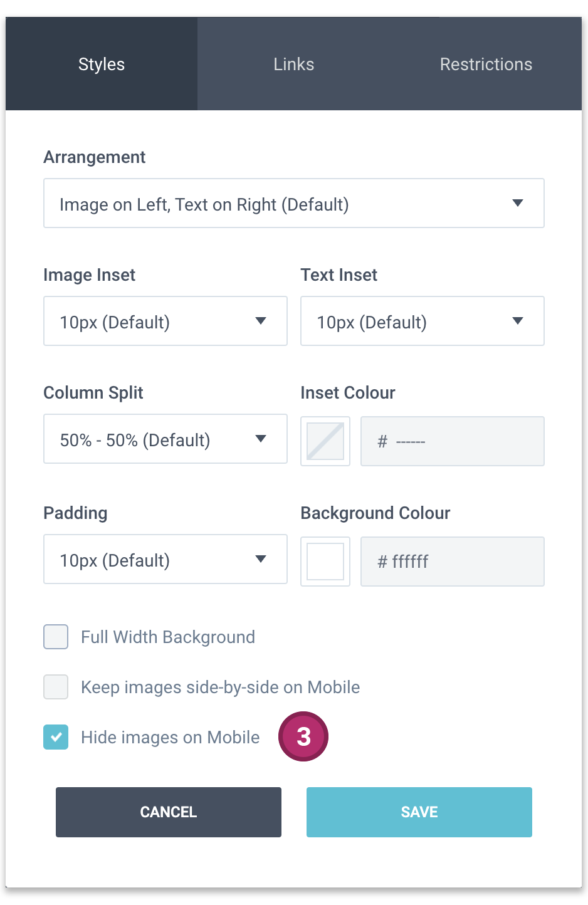Click the Inset Colour hex field
The height and width of the screenshot is (905, 588).
point(452,441)
